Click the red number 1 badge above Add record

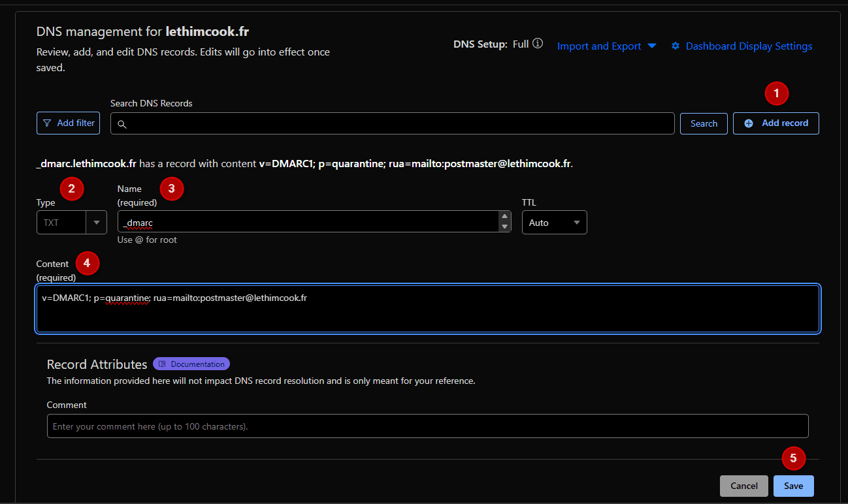776,93
